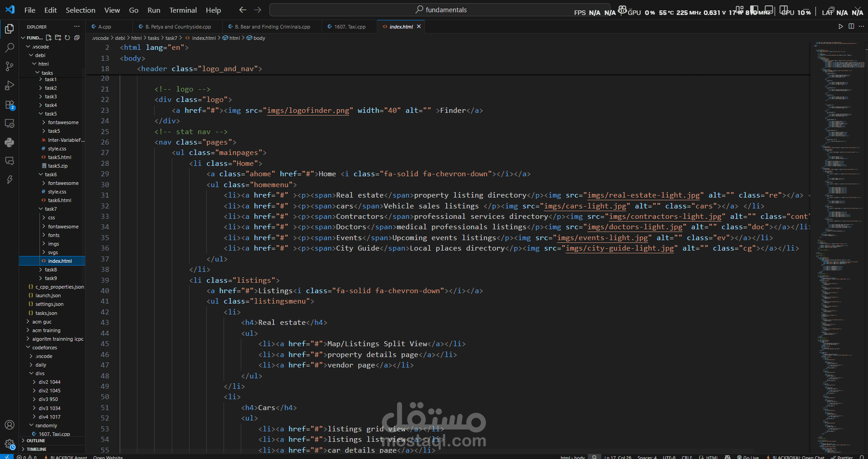Open the File menu
Screen dimensions: 868x459
[x=30, y=10]
